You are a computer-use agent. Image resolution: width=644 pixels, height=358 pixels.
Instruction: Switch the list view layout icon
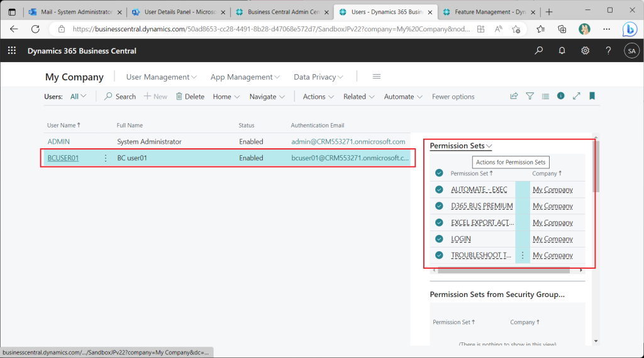click(x=545, y=96)
